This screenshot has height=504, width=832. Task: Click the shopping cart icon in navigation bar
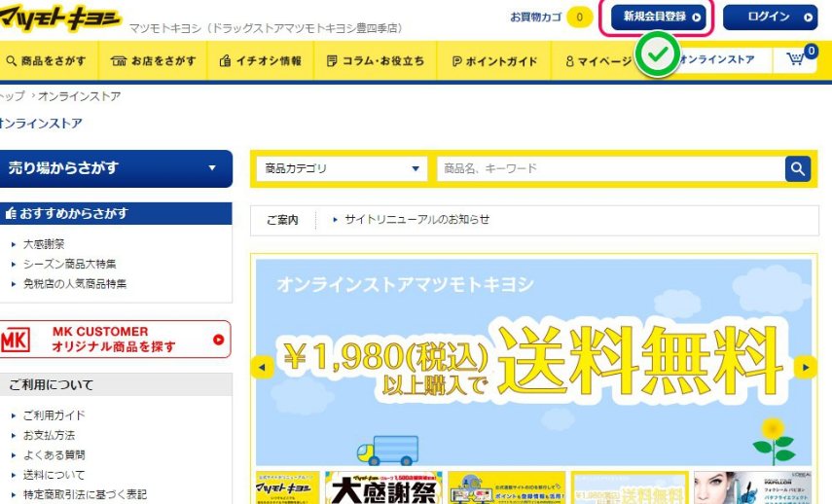[795, 59]
